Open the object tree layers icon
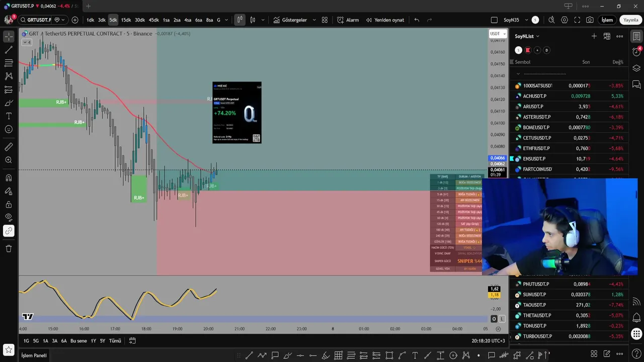The width and height of the screenshot is (644, 362). pos(636,68)
